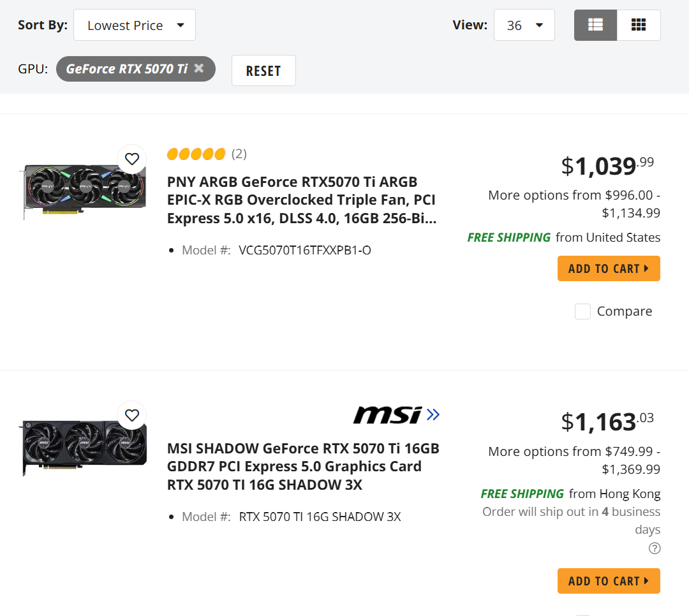
Task: Open PNY ARGB GeForce RTX5070 Ti title
Action: (x=302, y=200)
